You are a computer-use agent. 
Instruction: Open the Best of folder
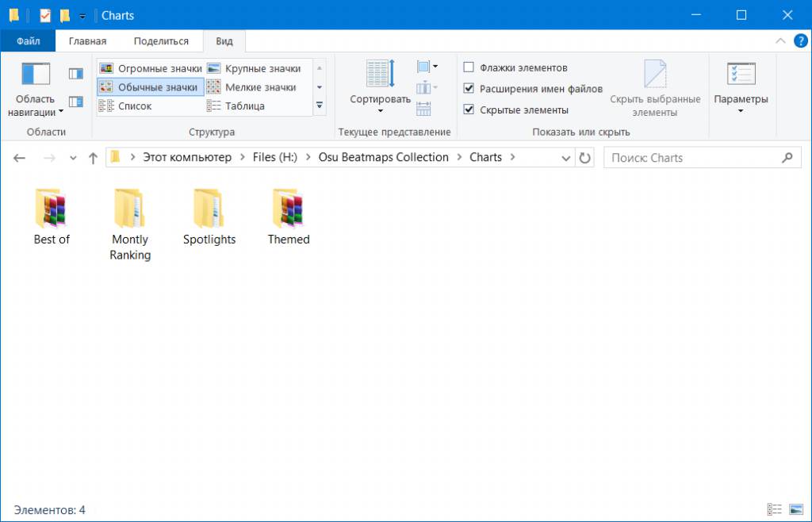tap(52, 209)
